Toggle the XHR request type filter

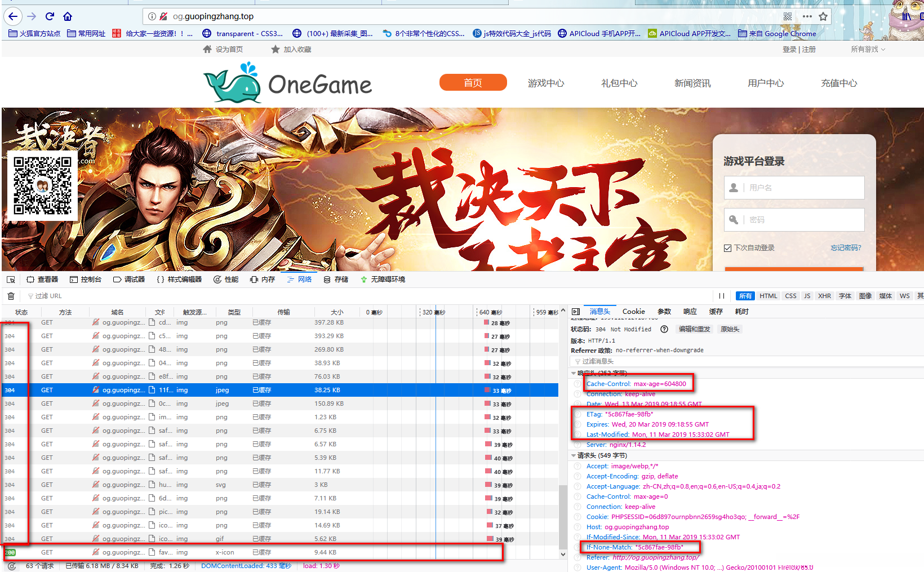coord(824,296)
